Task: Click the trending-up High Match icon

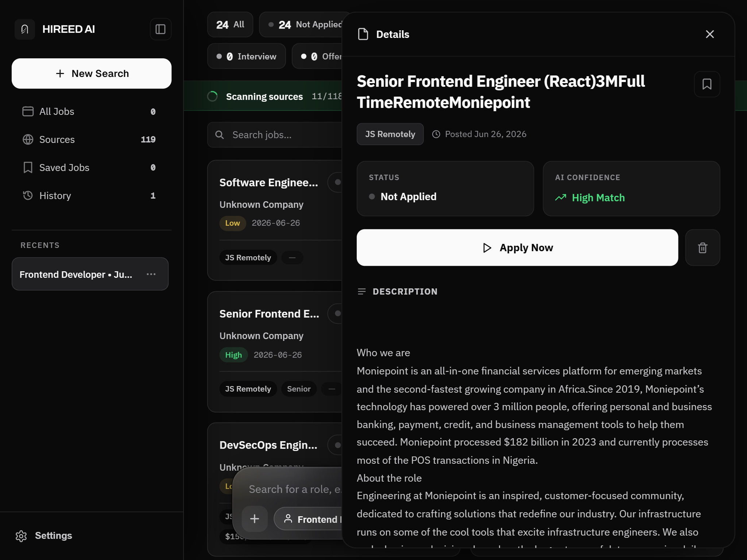Action: 561,198
